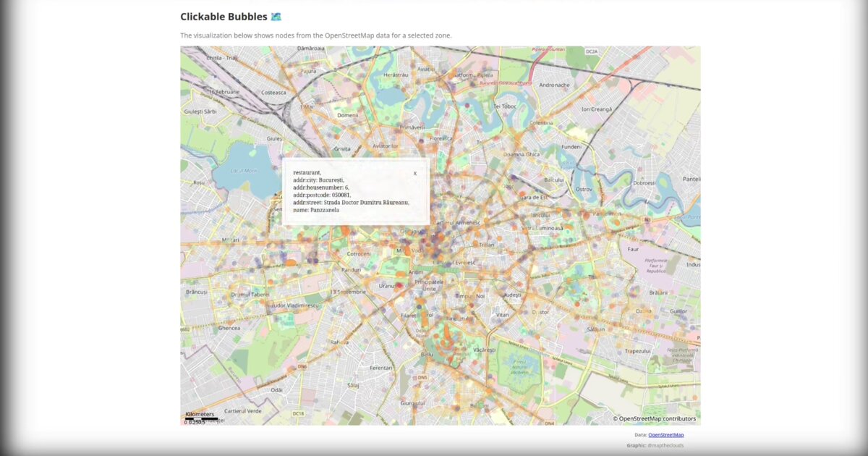The image size is (868, 456).
Task: Click the world map emoji beside Clickable Bubbles
Action: coord(276,17)
